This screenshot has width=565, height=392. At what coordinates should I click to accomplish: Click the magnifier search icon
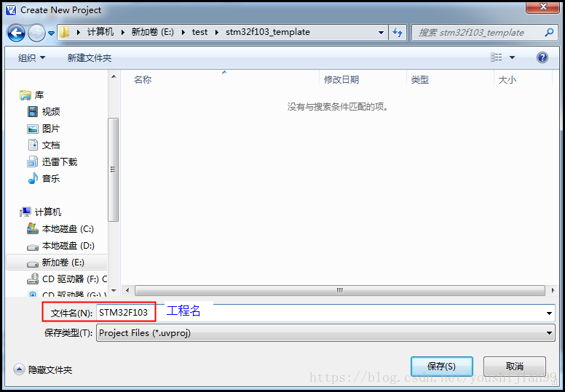(x=549, y=33)
